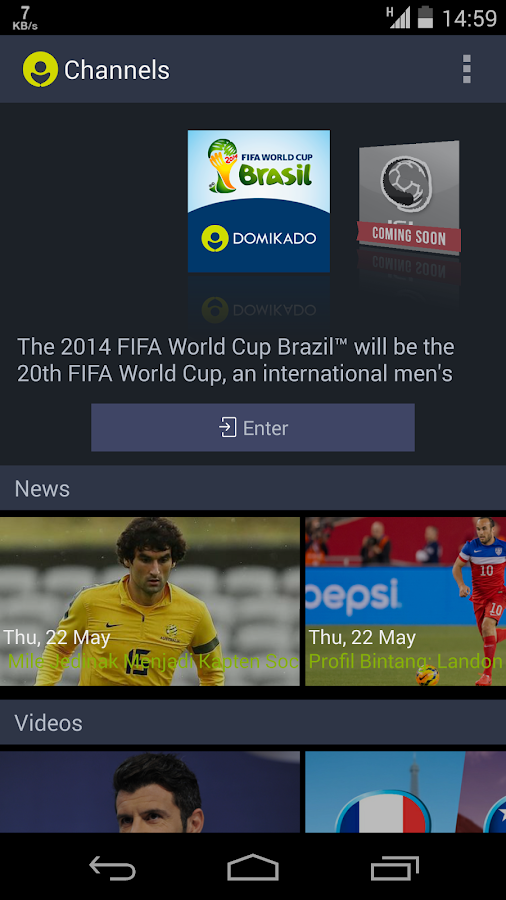Play the video with French flag thumbnail
506x900 pixels.
tap(406, 792)
